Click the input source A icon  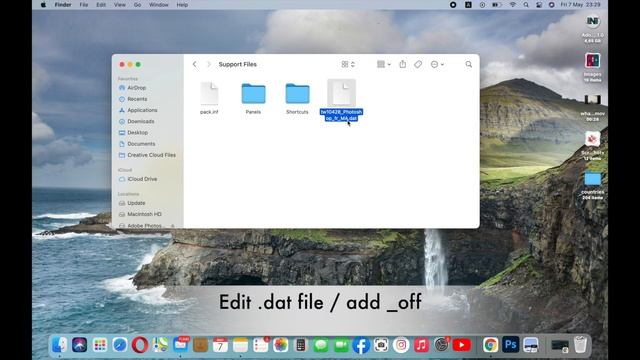tap(468, 5)
